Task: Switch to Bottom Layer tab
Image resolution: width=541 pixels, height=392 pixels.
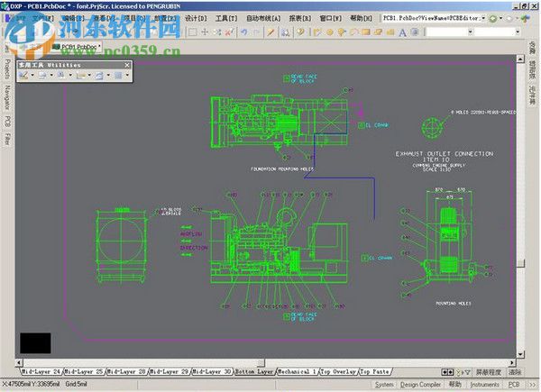Action: 254,371
